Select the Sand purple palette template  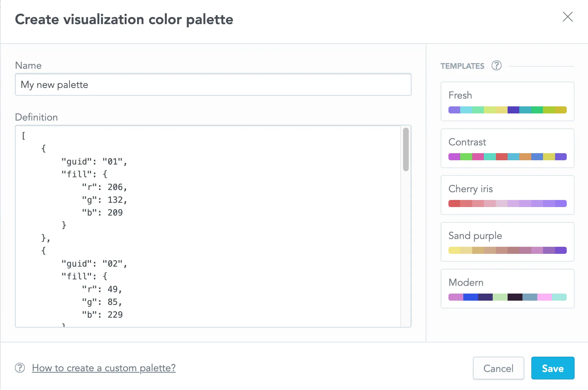click(x=507, y=242)
